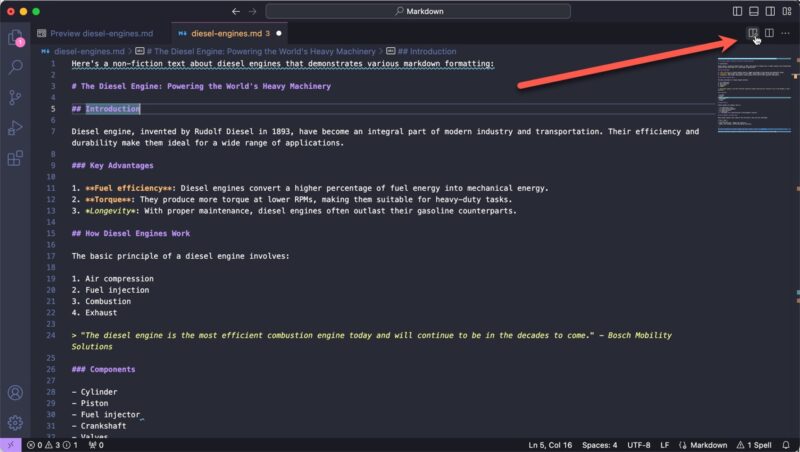Open the Search view in activity bar
This screenshot has height=452, width=800.
(15, 67)
